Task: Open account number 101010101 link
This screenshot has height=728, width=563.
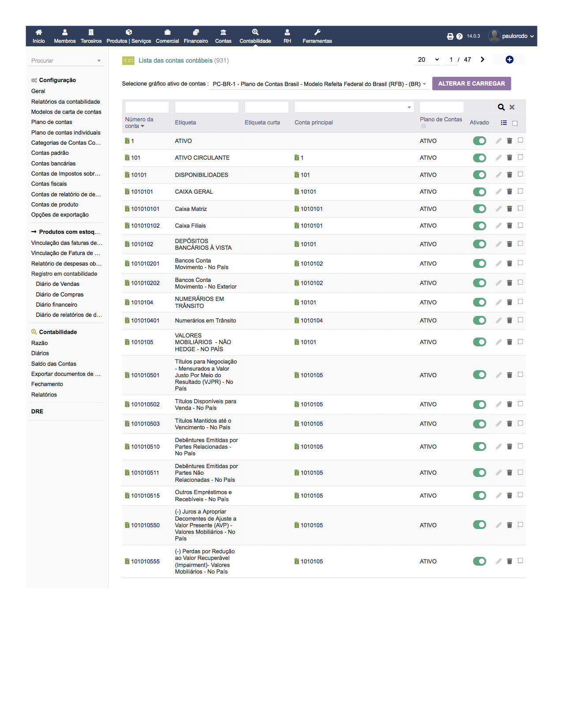Action: (145, 209)
